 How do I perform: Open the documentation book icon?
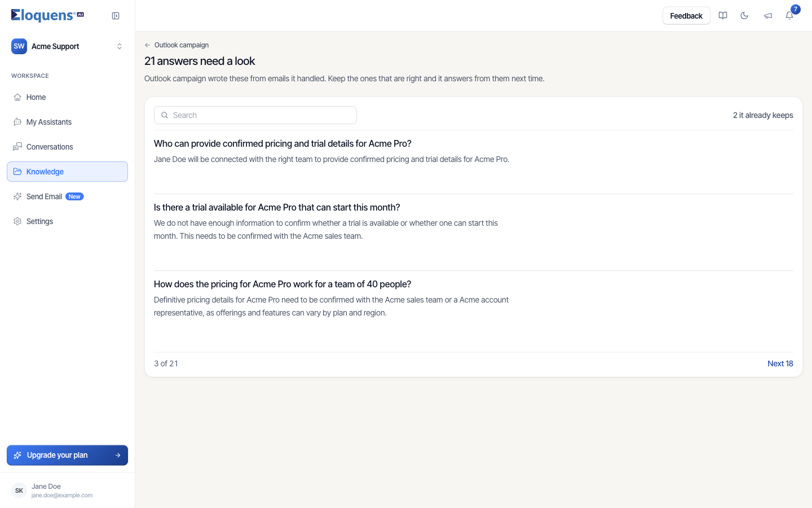click(x=723, y=16)
